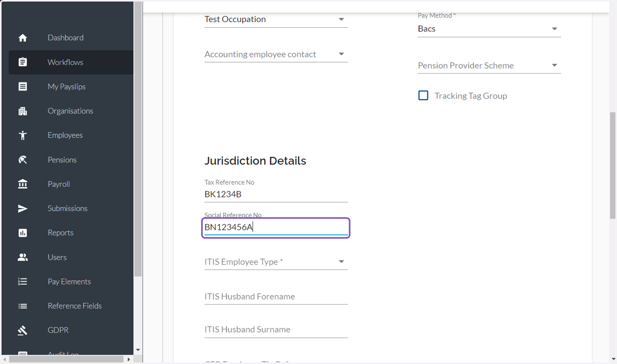The image size is (617, 364).
Task: Click the Employees person icon
Action: click(23, 135)
